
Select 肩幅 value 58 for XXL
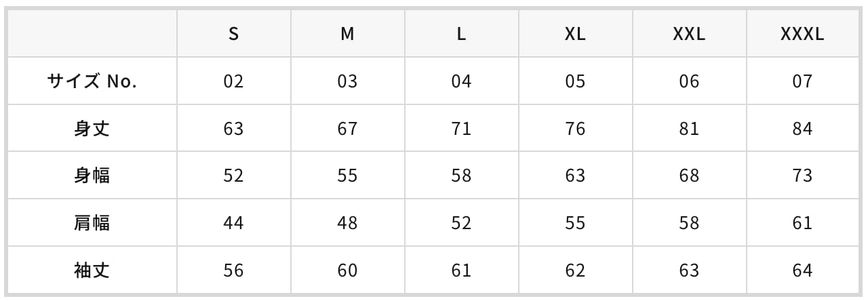[x=689, y=223]
